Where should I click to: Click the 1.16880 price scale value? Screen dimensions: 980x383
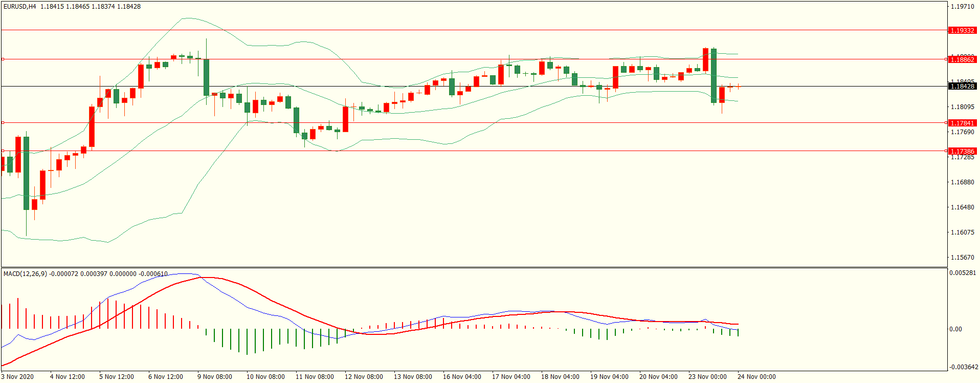click(962, 182)
